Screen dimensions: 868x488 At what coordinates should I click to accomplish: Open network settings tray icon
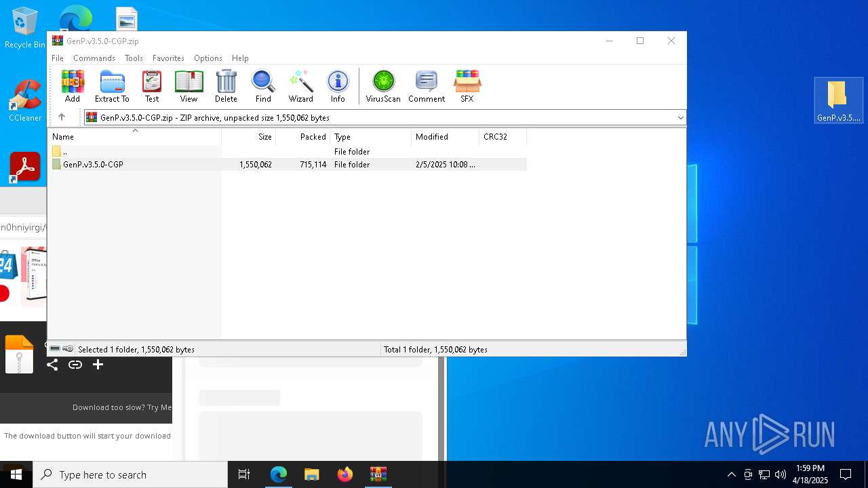[764, 474]
